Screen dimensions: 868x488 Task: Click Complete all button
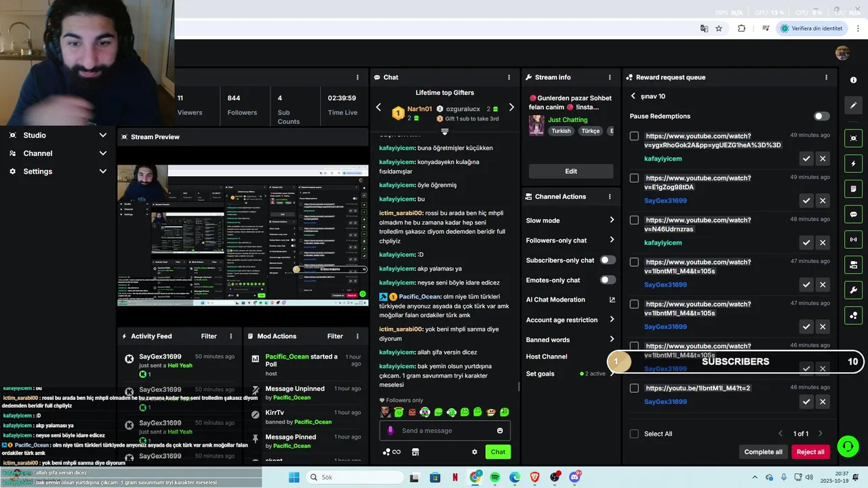(x=763, y=452)
